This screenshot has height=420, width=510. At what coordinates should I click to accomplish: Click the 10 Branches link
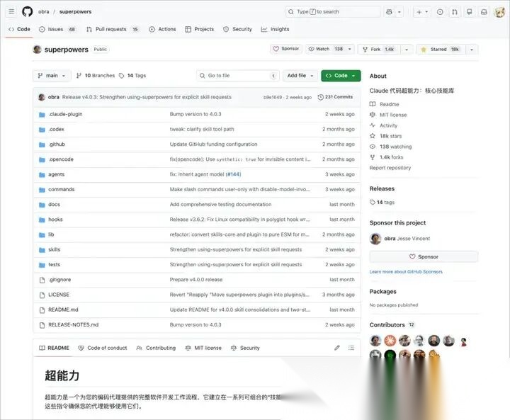tap(96, 76)
